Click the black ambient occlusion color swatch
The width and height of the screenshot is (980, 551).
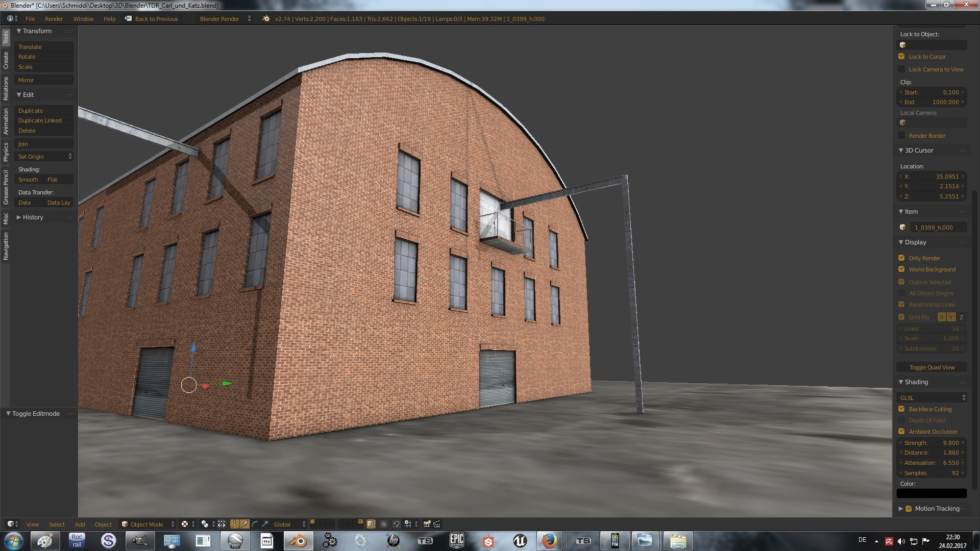pyautogui.click(x=932, y=493)
